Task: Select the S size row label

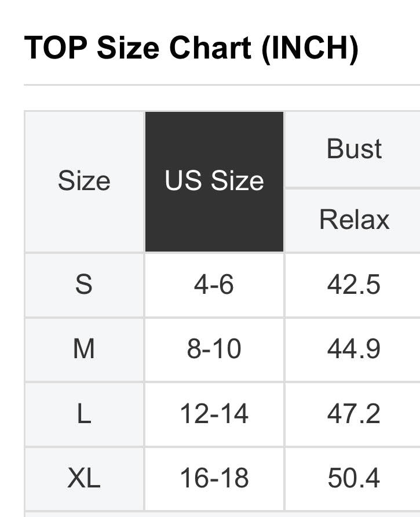Action: click(x=84, y=285)
